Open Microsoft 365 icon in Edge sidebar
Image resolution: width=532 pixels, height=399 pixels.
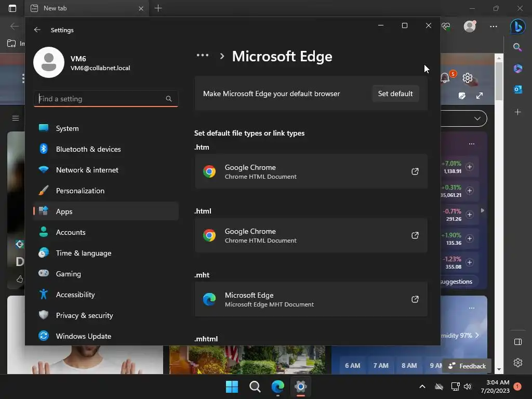518,69
